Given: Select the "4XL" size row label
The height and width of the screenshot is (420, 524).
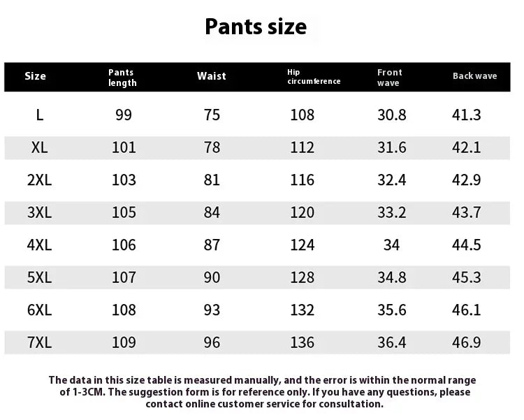Looking at the screenshot, I should 40,245.
